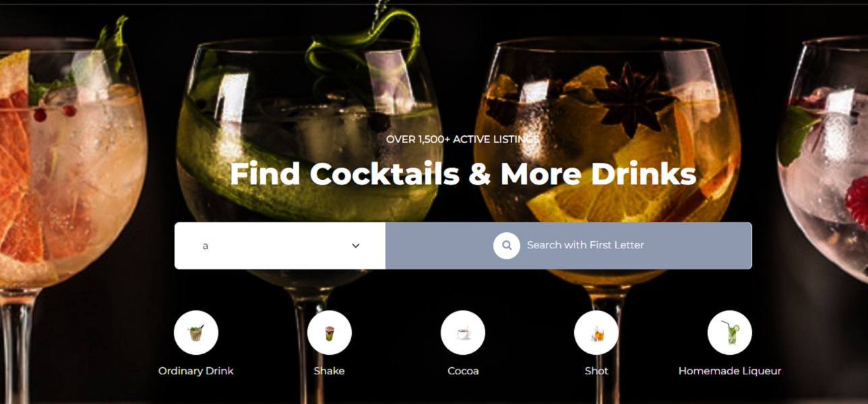Go to the 'Shot' category label
Image resolution: width=868 pixels, height=404 pixels.
click(596, 371)
